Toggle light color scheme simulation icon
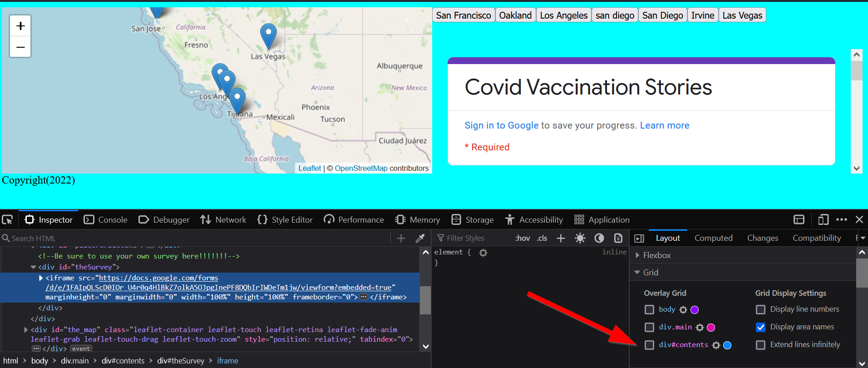This screenshot has height=368, width=868. [x=580, y=238]
